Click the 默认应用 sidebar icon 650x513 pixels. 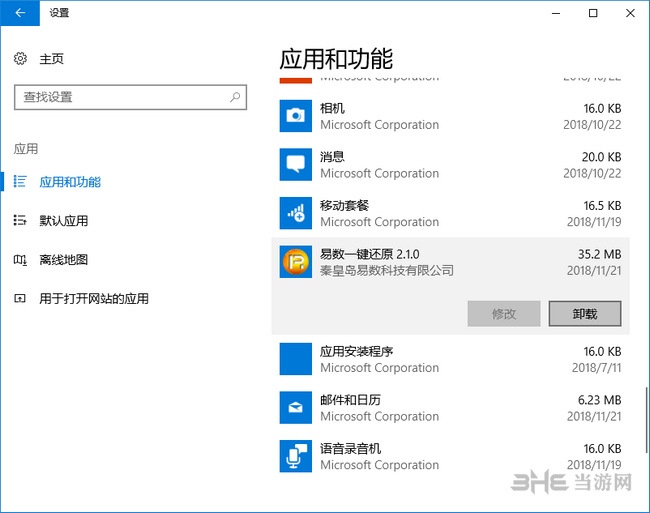click(x=20, y=220)
